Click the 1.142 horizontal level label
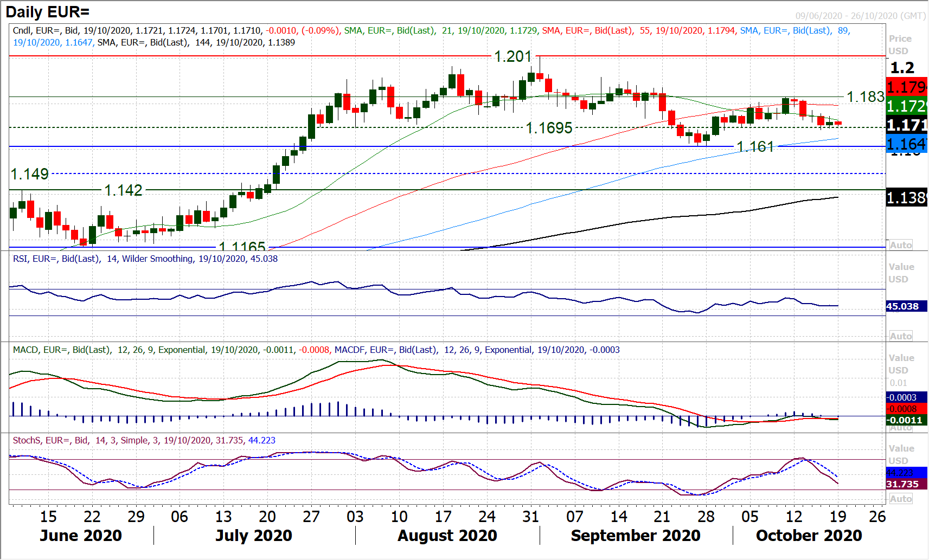Viewport: 929px width, 560px height. 123,190
